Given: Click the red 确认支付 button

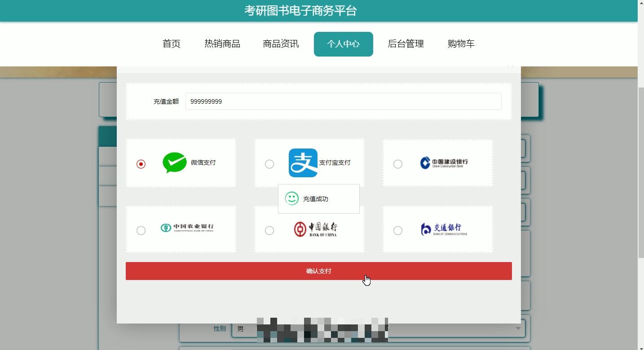Looking at the screenshot, I should [x=319, y=271].
